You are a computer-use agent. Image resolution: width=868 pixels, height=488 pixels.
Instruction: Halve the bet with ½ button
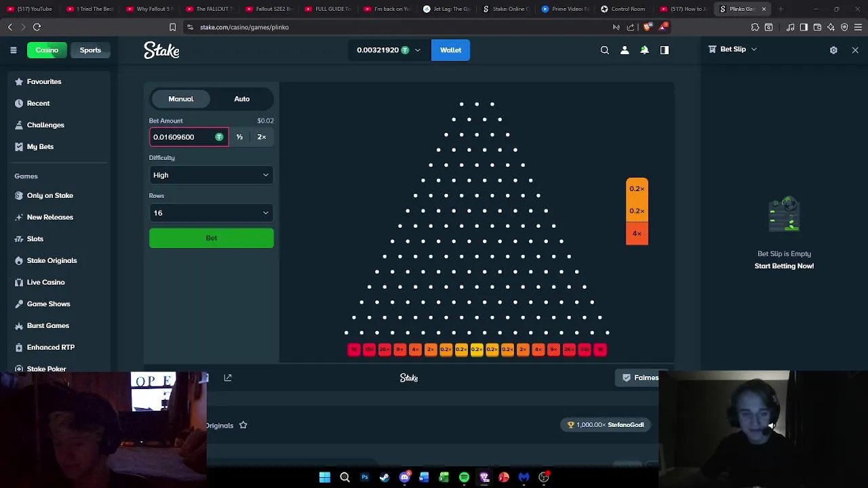(x=239, y=137)
